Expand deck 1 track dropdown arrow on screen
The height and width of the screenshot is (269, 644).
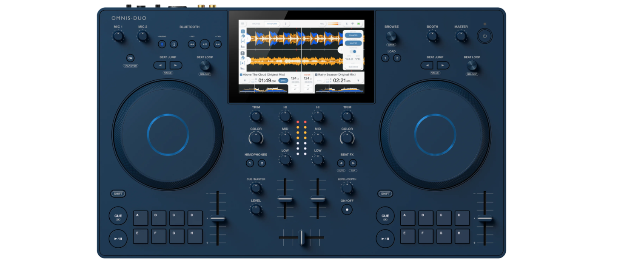pos(245,80)
